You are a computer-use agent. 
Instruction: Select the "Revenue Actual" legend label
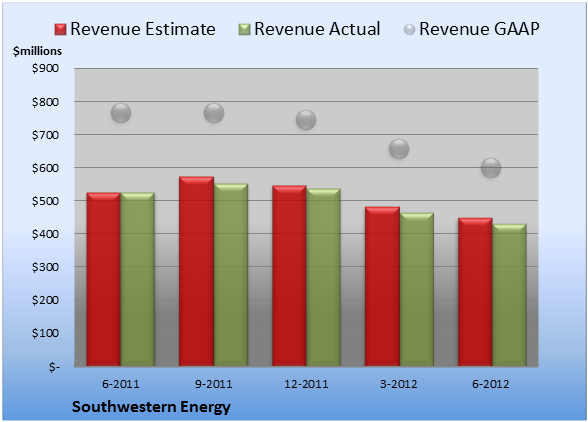click(317, 29)
